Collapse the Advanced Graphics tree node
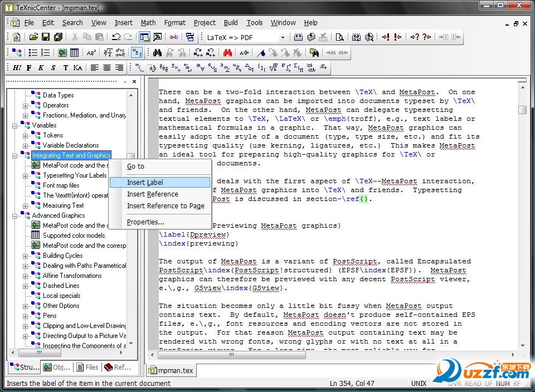The height and width of the screenshot is (392, 535). pos(15,215)
